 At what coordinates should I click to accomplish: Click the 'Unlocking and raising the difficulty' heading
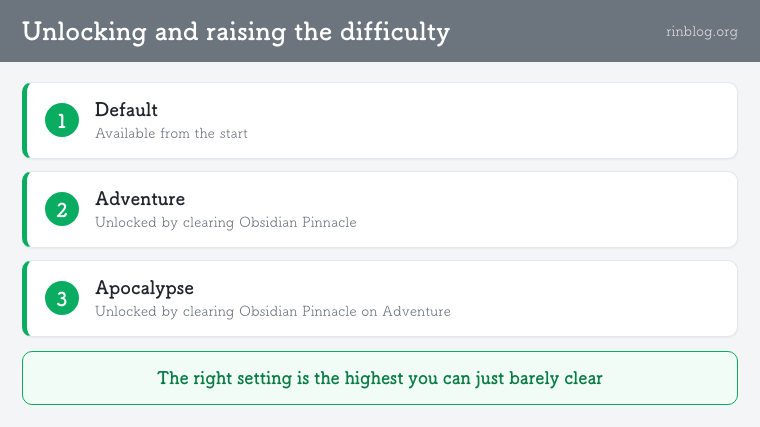tap(236, 32)
